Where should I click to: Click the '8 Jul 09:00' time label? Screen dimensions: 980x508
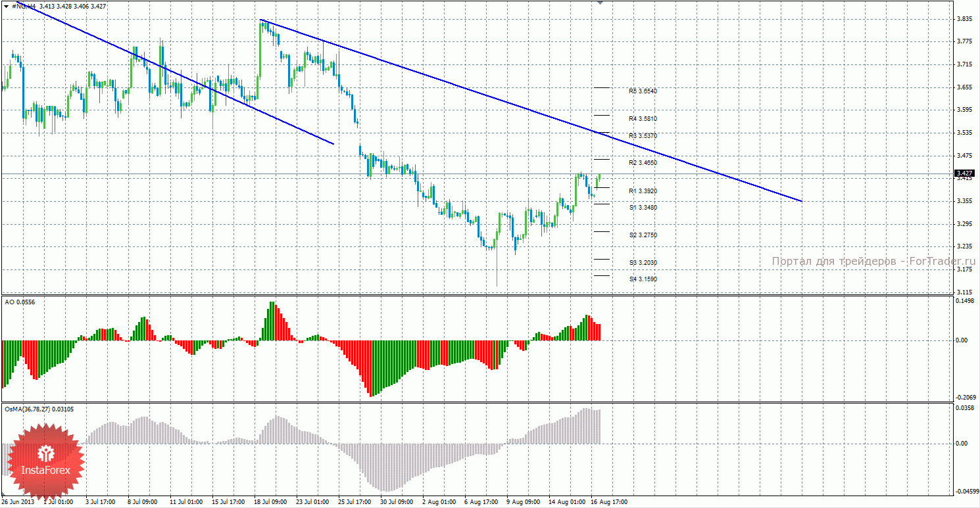tap(143, 502)
